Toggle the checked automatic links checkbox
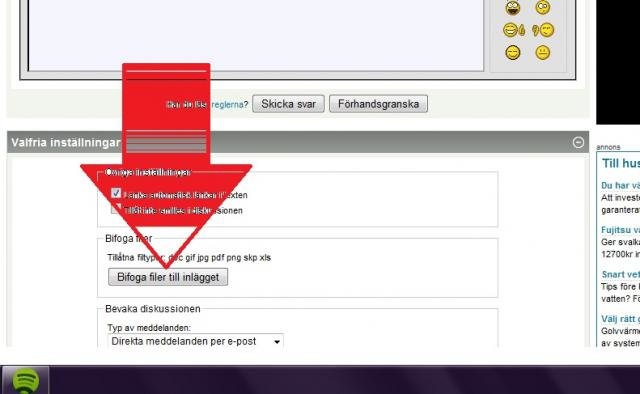The height and width of the screenshot is (394, 640). [x=116, y=193]
